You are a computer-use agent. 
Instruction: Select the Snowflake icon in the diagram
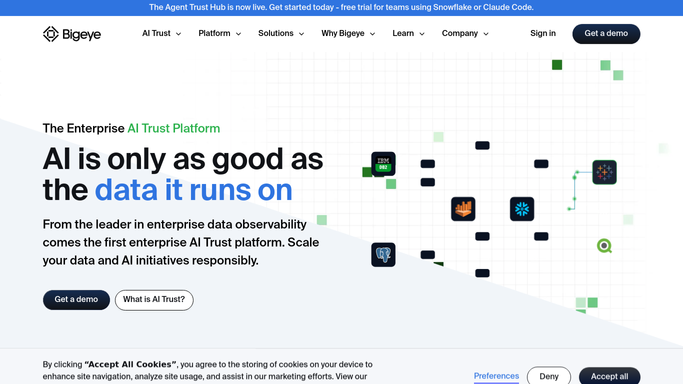coord(522,209)
